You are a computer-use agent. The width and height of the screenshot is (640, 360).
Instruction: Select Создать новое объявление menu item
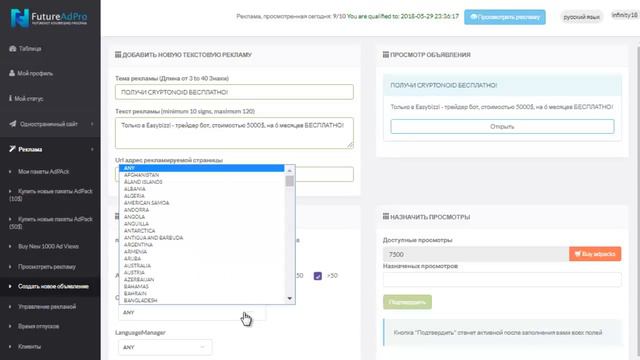click(53, 286)
